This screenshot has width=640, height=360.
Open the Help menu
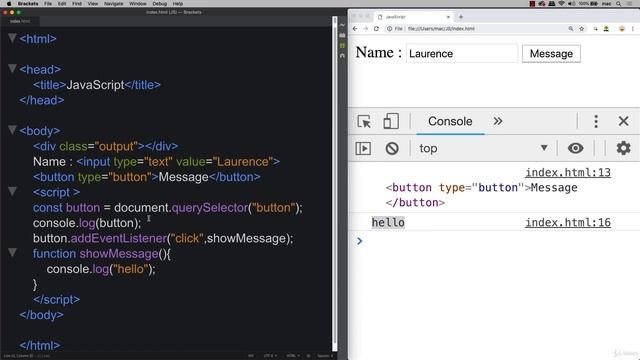[x=178, y=4]
